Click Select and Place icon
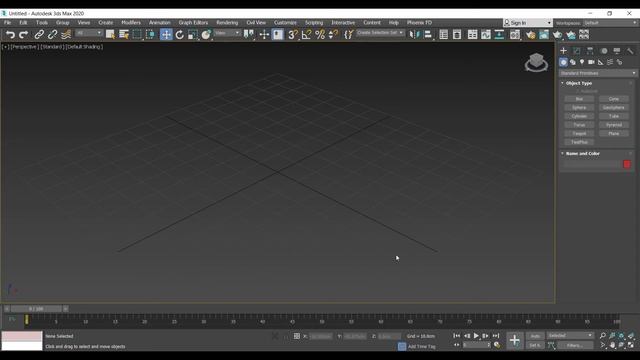This screenshot has width=640, height=360. (206, 35)
